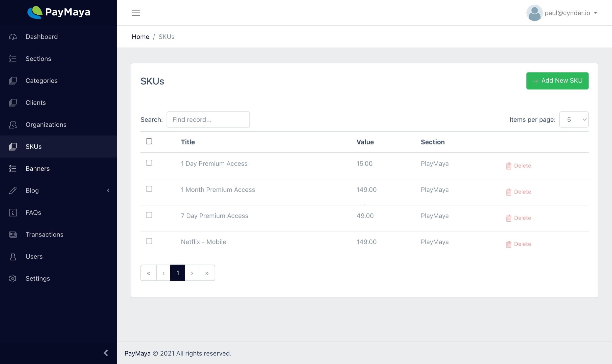Image resolution: width=612 pixels, height=364 pixels.
Task: Go to last page of pagination
Action: [x=207, y=273]
